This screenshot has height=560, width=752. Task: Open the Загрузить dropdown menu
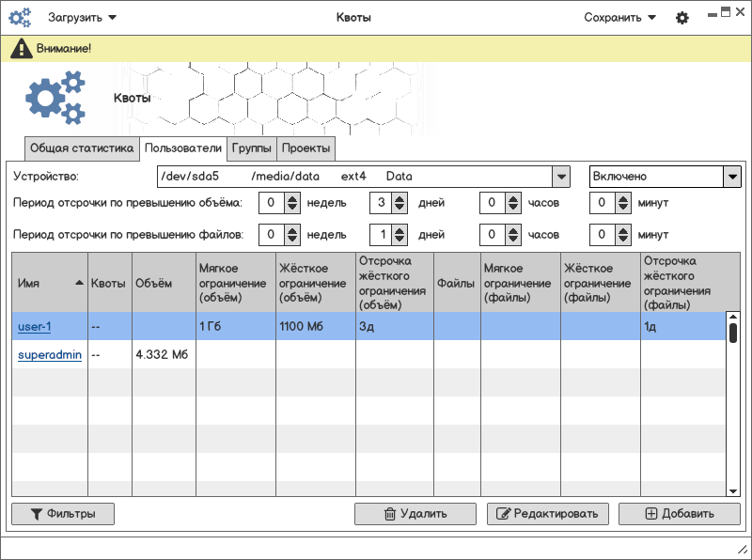(x=83, y=17)
